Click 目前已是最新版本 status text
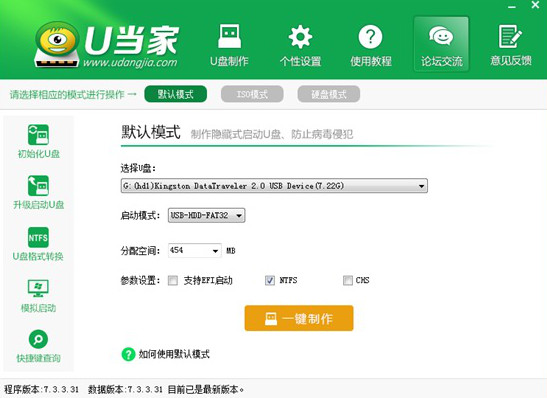The height and width of the screenshot is (398, 547). [205, 389]
